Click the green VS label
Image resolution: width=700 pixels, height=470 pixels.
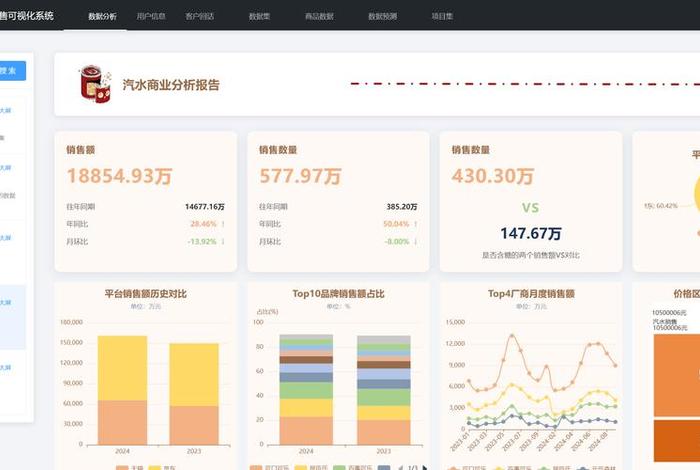[530, 208]
